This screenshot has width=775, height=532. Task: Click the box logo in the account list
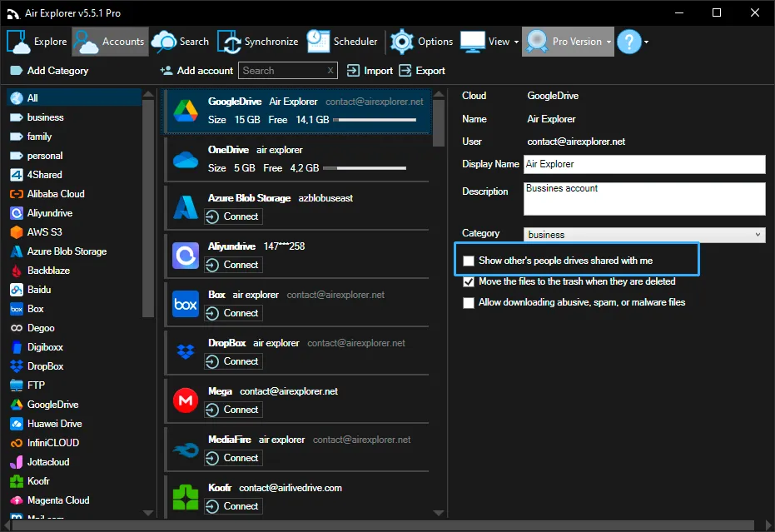[186, 304]
